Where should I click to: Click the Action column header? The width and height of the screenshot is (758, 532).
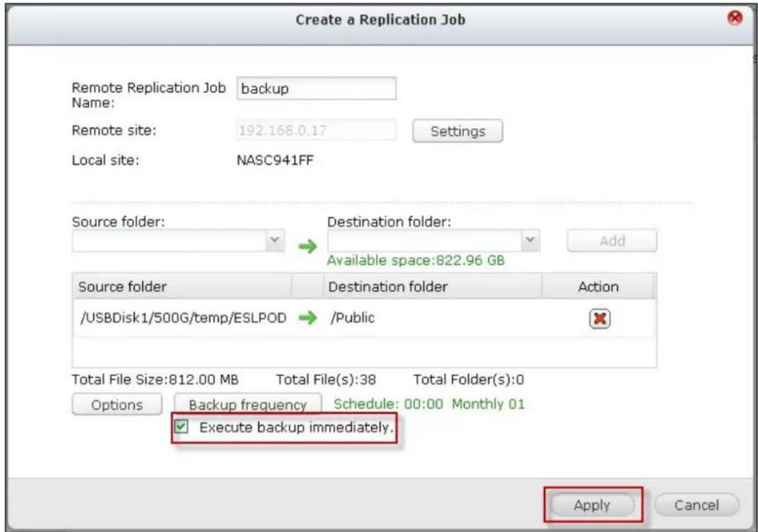tap(598, 287)
